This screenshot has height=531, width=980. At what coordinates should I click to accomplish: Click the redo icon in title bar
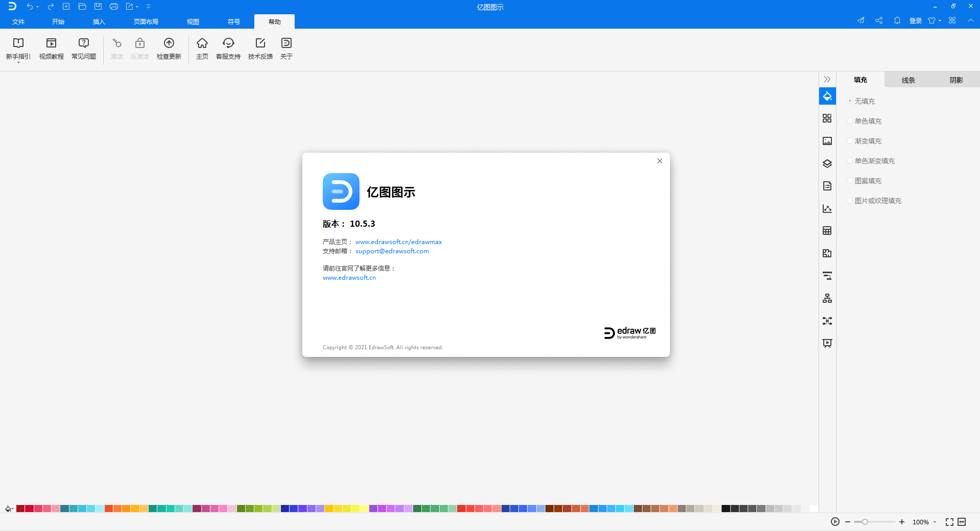[x=51, y=7]
